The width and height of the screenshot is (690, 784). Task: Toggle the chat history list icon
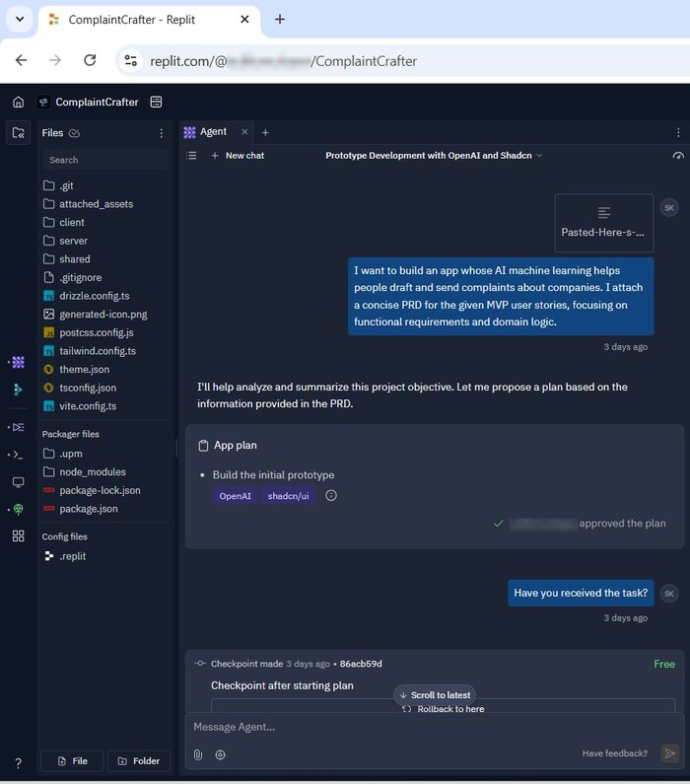click(x=192, y=156)
